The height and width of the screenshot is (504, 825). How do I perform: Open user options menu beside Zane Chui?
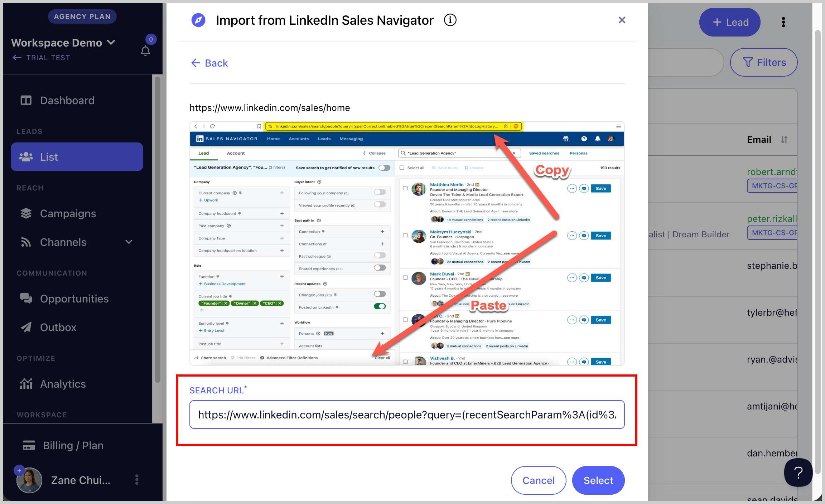pos(137,480)
